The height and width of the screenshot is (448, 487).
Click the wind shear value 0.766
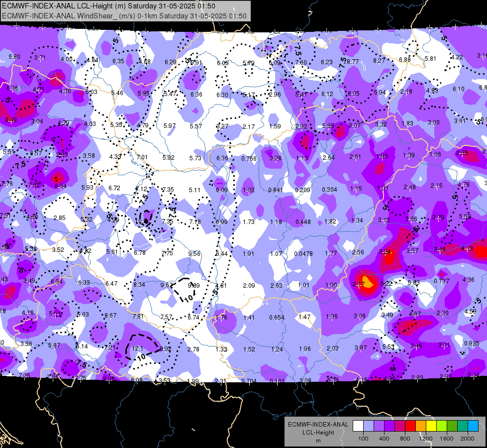249,159
